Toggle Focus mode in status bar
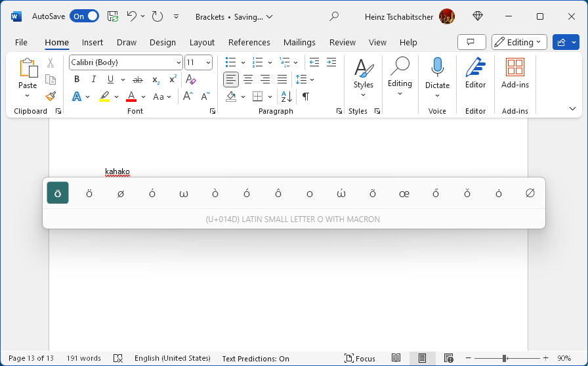Image resolution: width=588 pixels, height=366 pixels. point(360,358)
